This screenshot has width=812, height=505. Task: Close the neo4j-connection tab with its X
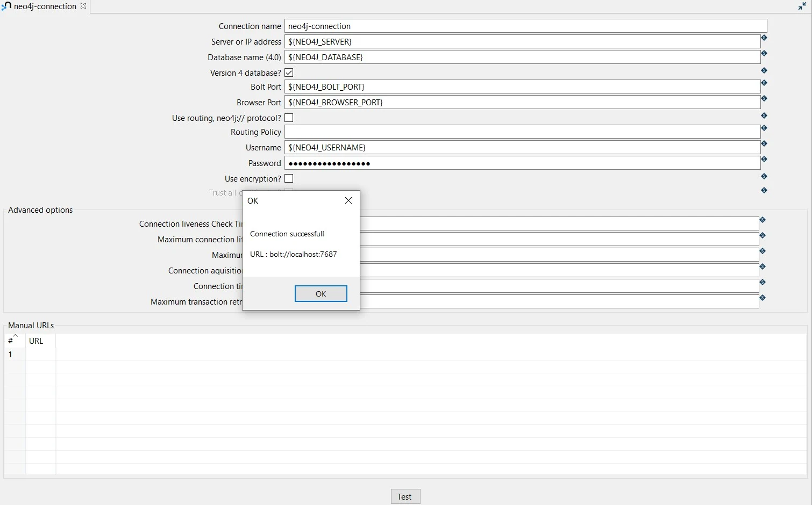coord(83,6)
